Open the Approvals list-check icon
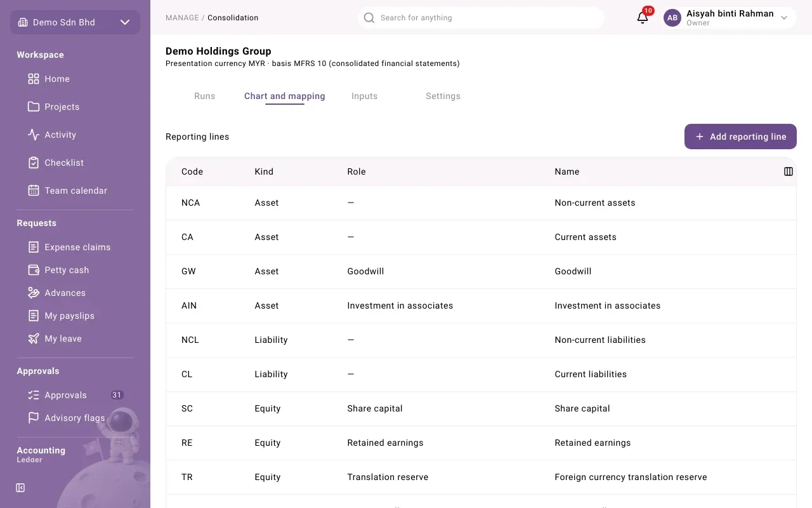This screenshot has height=508, width=812. coord(34,395)
